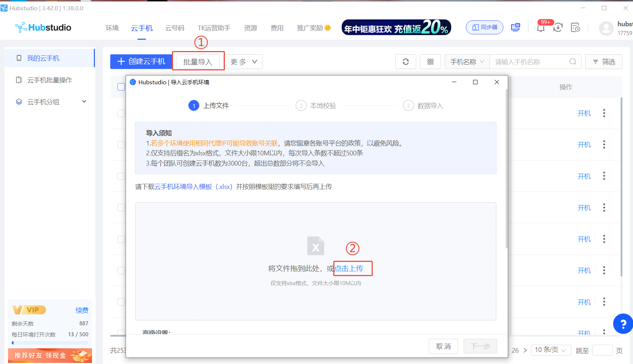This screenshot has width=633, height=364.
Task: Open the 推广奖励 tab
Action: point(310,28)
